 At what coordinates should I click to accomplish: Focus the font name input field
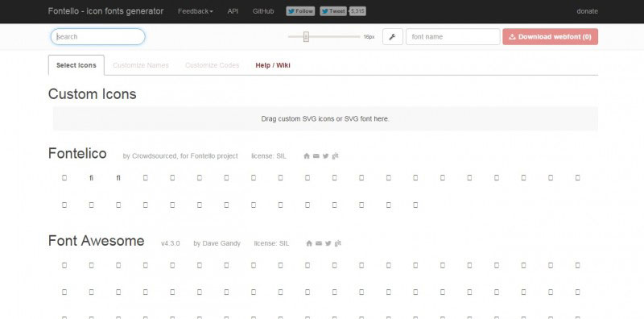(x=453, y=36)
